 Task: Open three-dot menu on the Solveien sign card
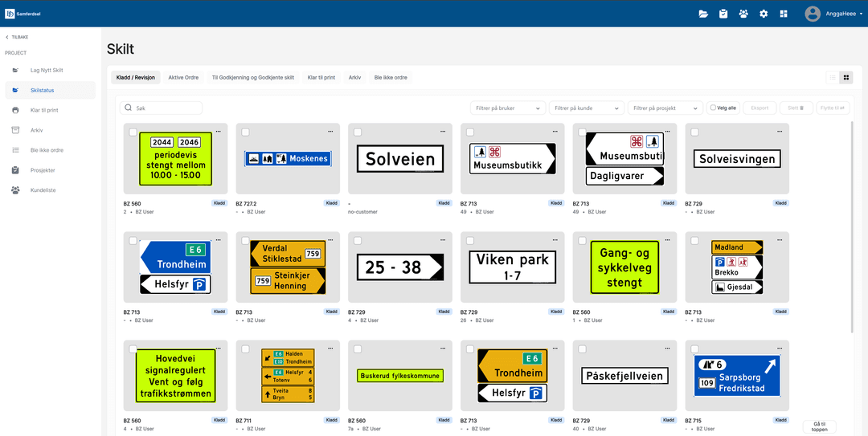click(x=443, y=131)
